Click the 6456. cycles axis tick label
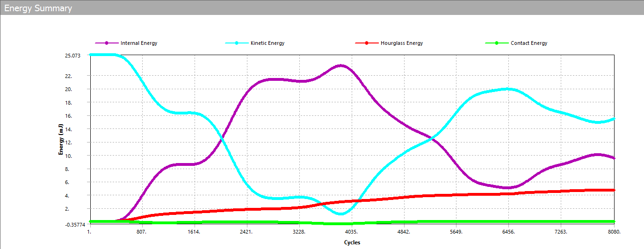This screenshot has height=249, width=644. [508, 232]
